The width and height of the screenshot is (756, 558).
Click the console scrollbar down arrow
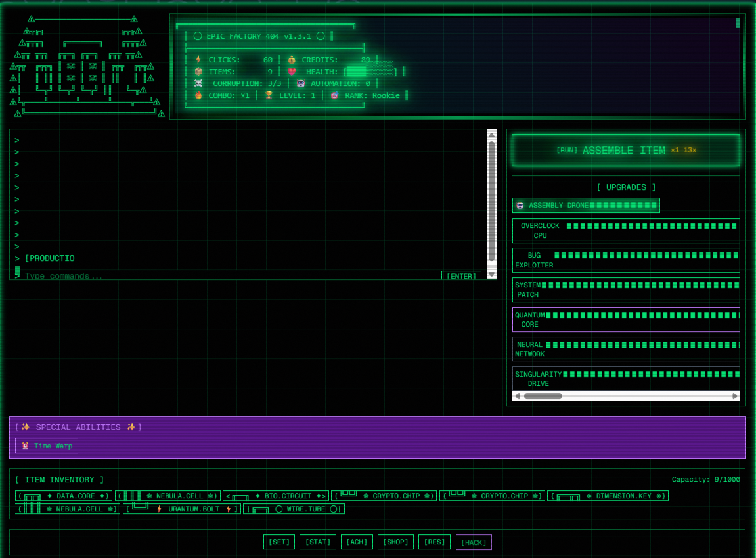coord(491,275)
